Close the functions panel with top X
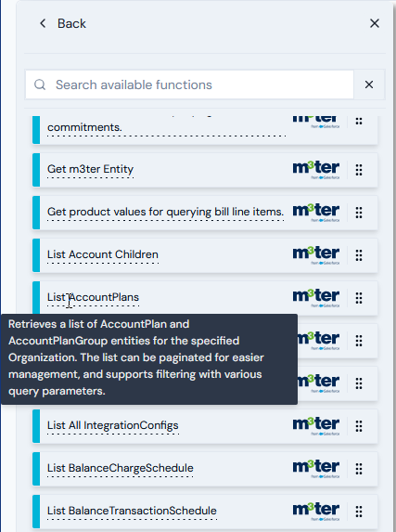396x532 pixels. [375, 23]
